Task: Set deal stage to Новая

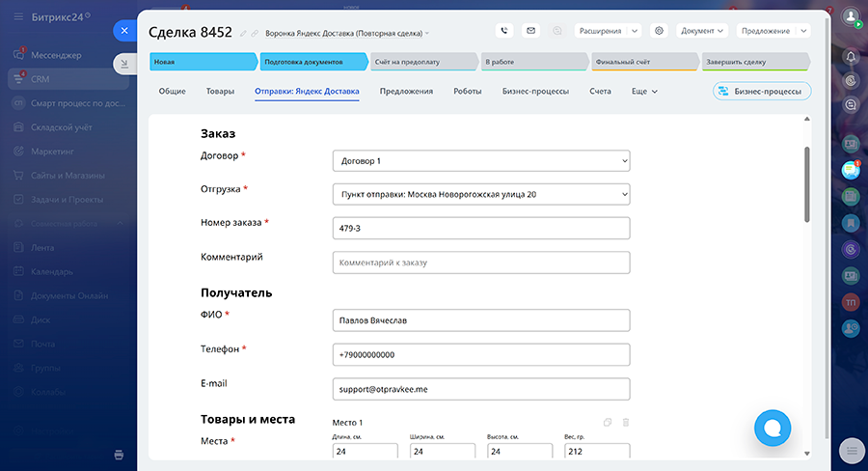Action: tap(203, 62)
